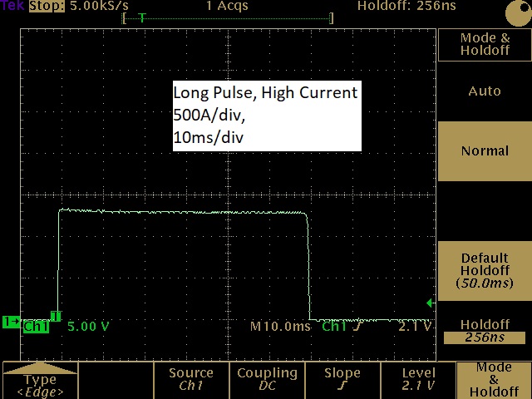The height and width of the screenshot is (399, 532).
Task: Click the Long Pulse, High Current annotation
Action: coord(265,92)
